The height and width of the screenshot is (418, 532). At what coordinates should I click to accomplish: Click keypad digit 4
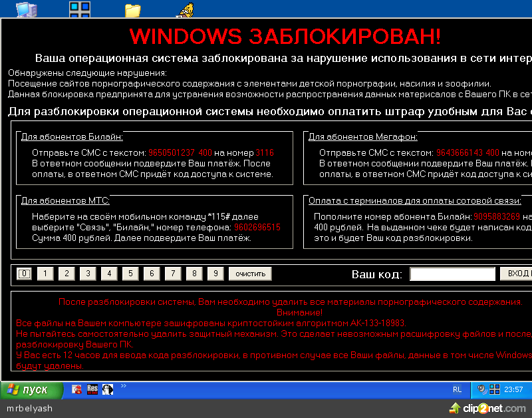point(109,274)
